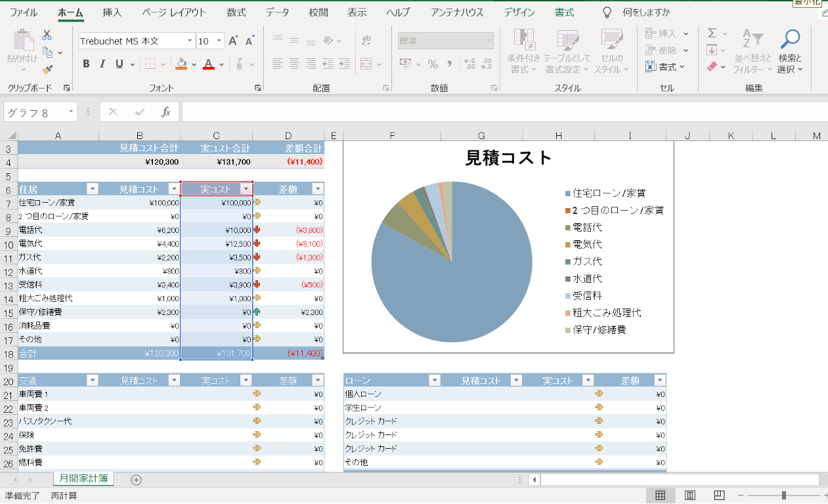Open the 挿入 ribbon tab
Image resolution: width=828 pixels, height=504 pixels.
tap(112, 12)
